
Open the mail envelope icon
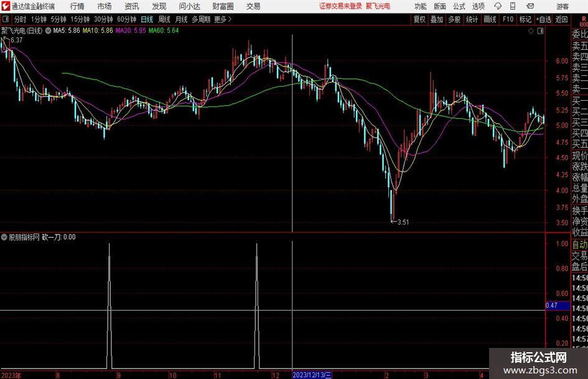530,6
